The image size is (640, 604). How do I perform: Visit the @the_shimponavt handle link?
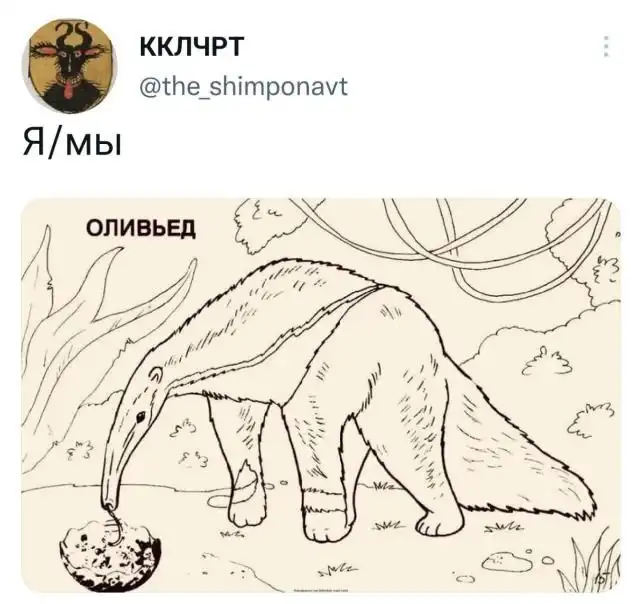point(244,86)
